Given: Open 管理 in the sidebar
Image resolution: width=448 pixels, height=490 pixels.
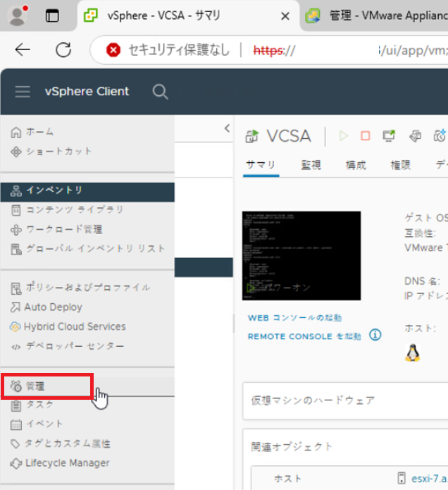Looking at the screenshot, I should coord(35,386).
